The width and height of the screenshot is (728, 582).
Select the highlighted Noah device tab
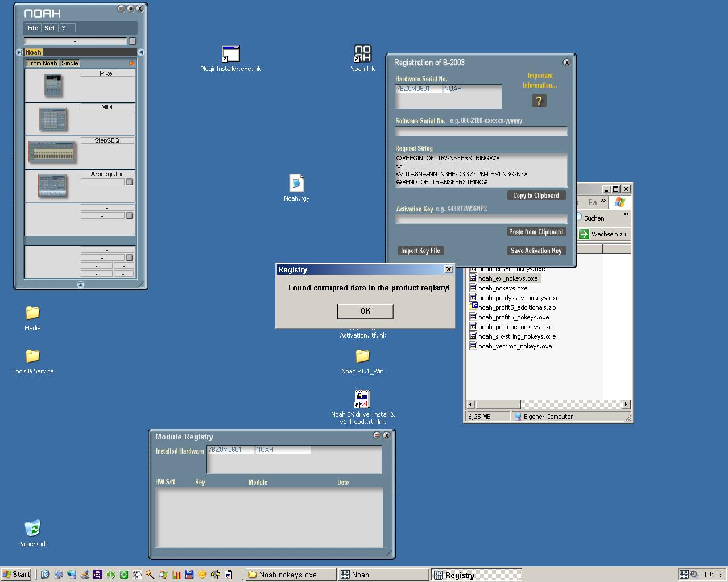coord(34,52)
